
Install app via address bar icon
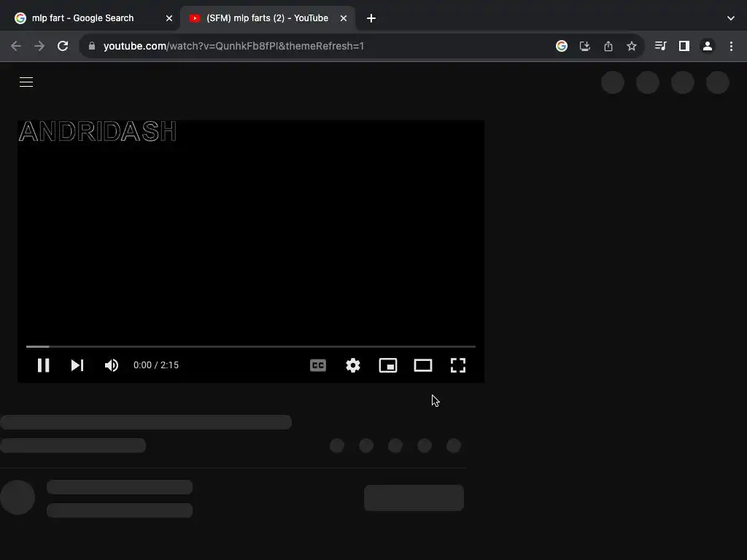(585, 46)
